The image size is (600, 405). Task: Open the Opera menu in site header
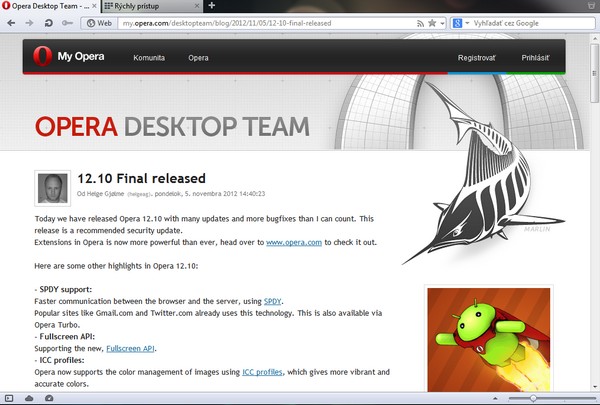click(198, 58)
